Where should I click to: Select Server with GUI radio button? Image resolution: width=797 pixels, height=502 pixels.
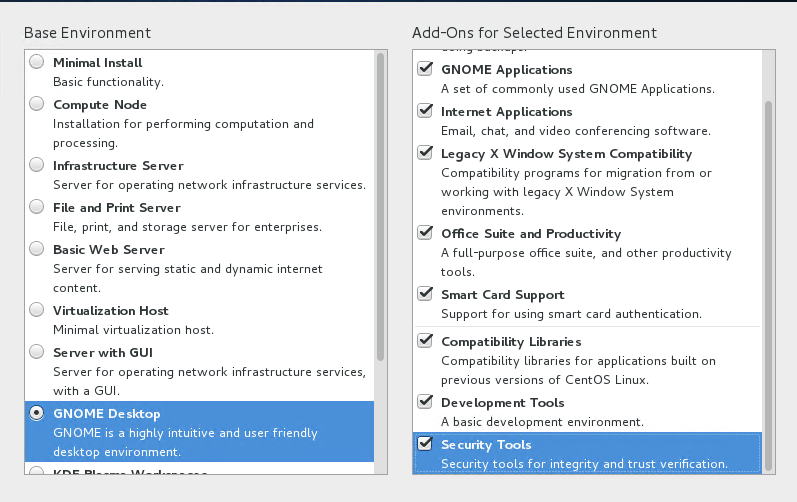coord(37,352)
